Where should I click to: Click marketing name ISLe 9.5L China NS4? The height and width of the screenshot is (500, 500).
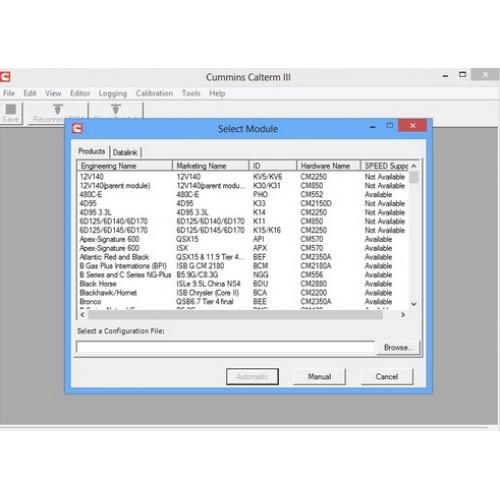(208, 284)
